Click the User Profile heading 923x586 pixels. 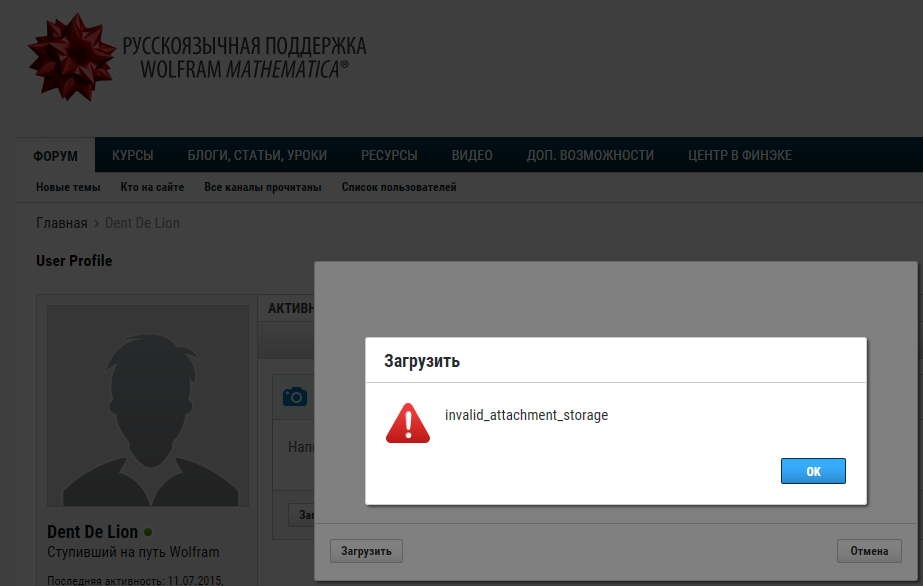coord(74,261)
